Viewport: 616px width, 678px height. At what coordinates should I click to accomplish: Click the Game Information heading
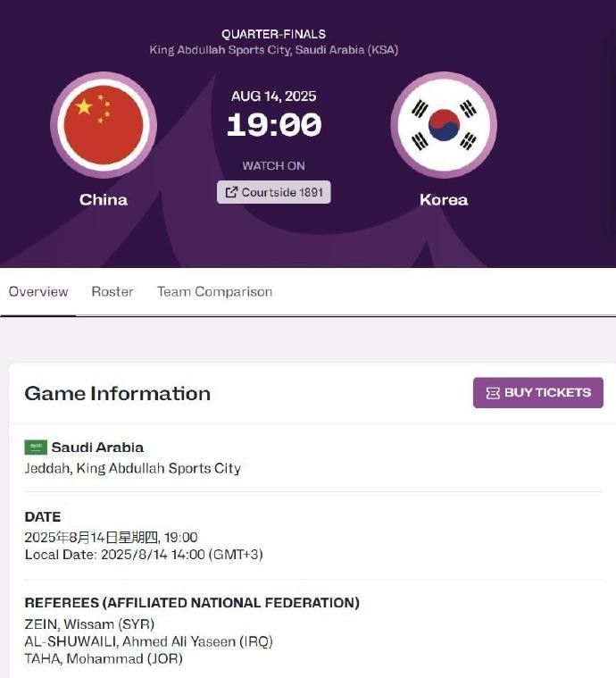[x=117, y=393]
